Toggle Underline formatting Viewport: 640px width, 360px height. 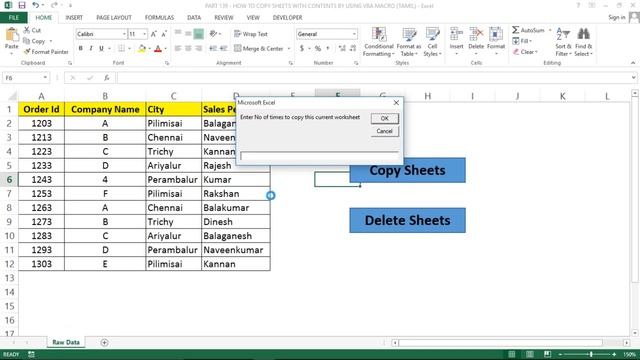click(x=101, y=48)
